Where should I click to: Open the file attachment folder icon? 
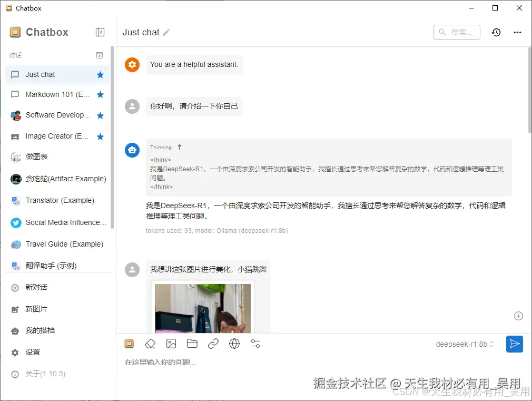pyautogui.click(x=192, y=343)
